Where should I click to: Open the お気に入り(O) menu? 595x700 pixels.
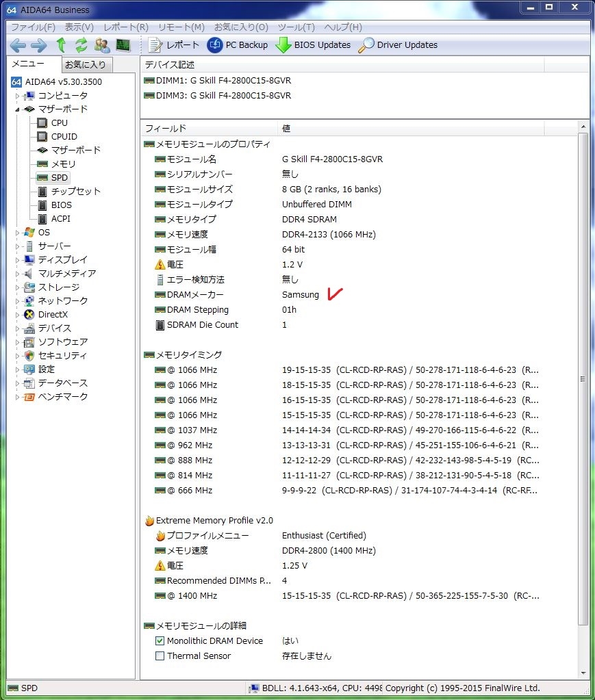click(241, 27)
